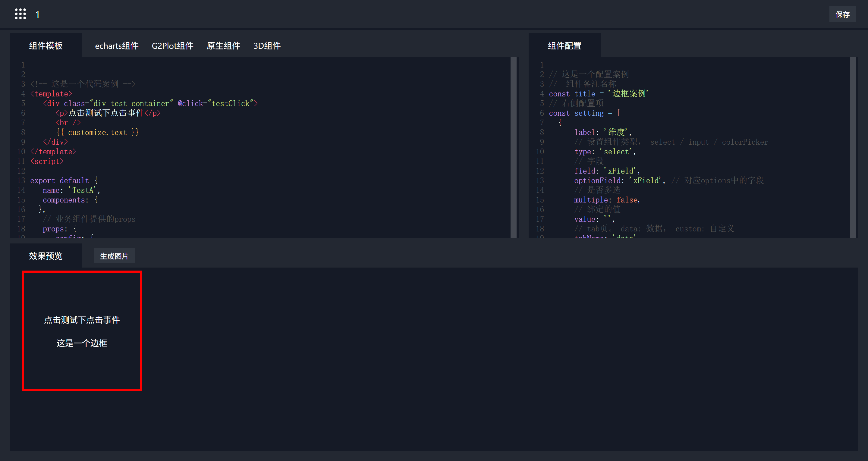Click the template editor vertical scrollbar
868x461 pixels.
click(513, 147)
